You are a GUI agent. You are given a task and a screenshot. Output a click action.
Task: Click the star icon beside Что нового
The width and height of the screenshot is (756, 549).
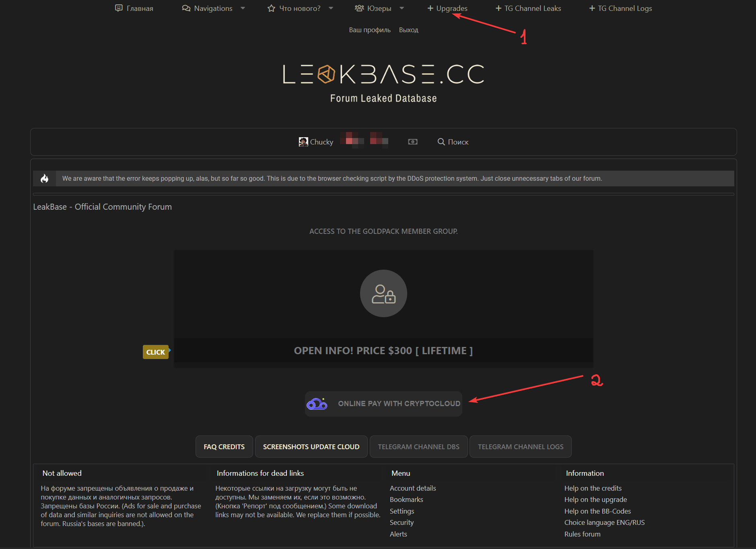[271, 8]
